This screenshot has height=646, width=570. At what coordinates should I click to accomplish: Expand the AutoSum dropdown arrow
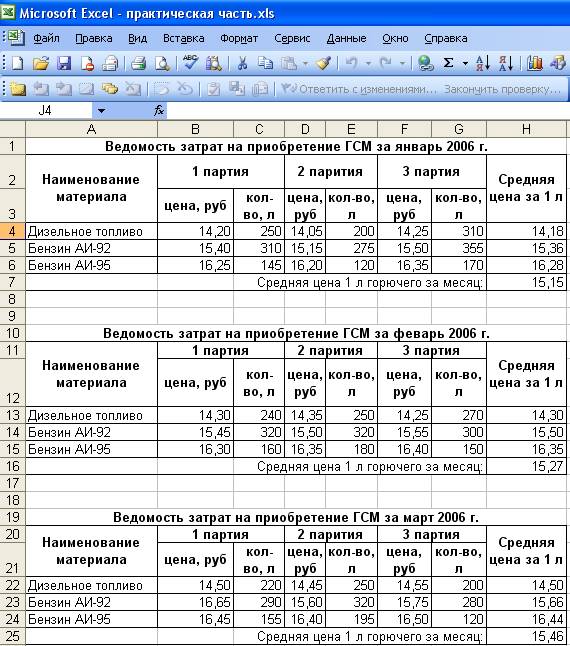tap(465, 63)
